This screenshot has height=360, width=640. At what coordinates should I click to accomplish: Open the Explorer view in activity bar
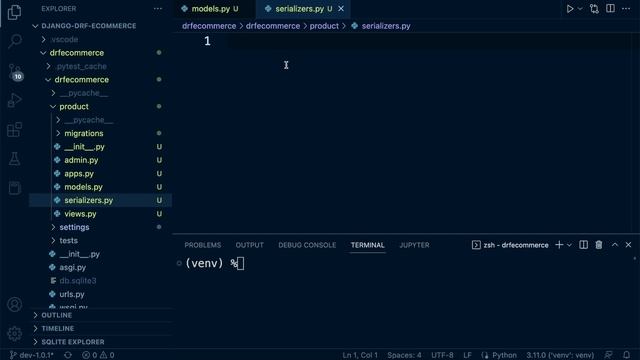(x=14, y=12)
